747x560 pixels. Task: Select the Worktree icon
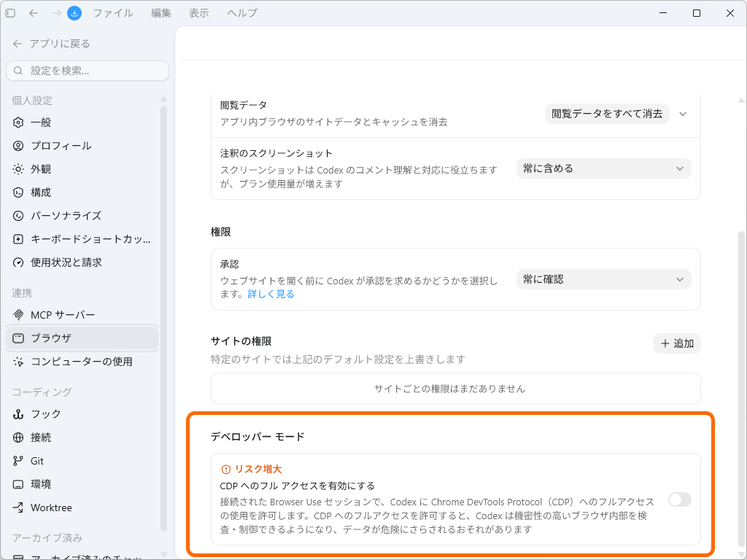pyautogui.click(x=18, y=507)
